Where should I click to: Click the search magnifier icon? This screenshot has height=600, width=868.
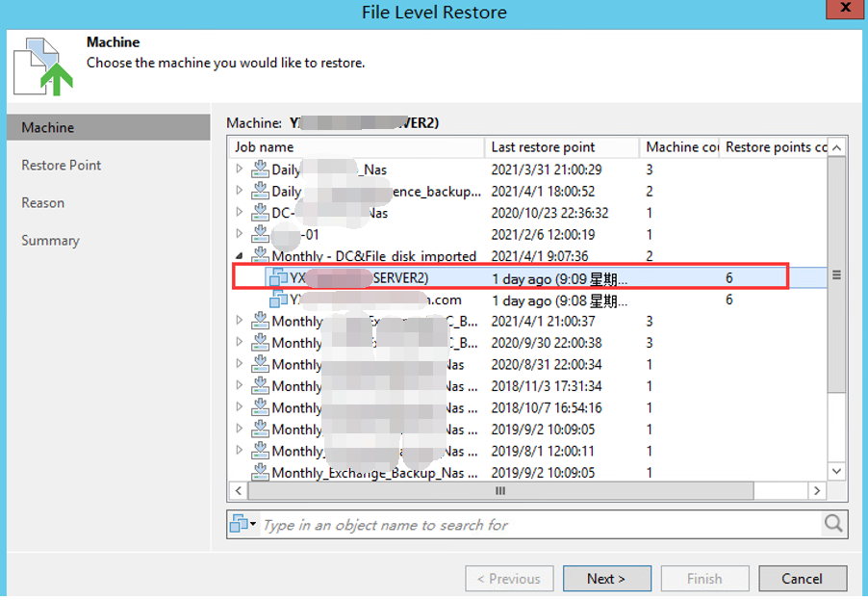833,525
